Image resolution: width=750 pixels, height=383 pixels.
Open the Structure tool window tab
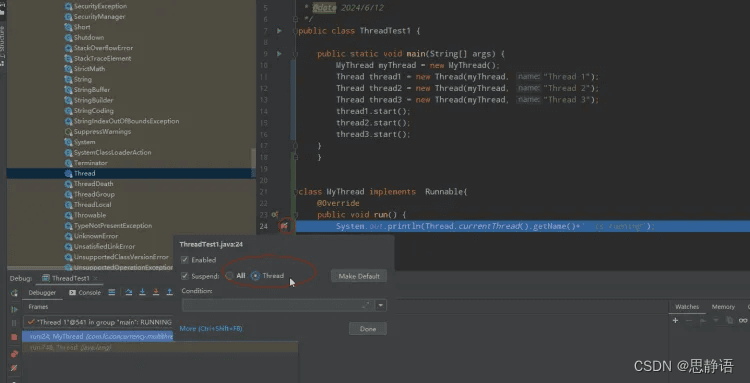[3, 45]
